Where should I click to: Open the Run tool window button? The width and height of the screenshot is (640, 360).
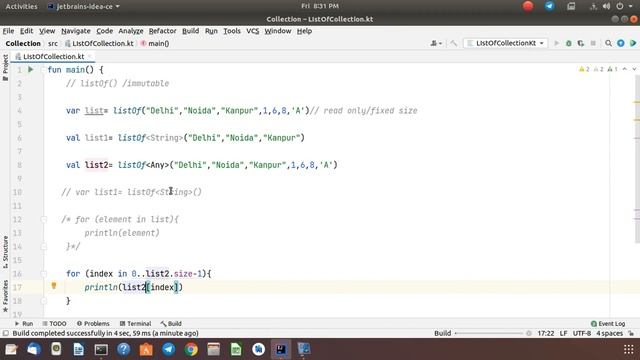pos(24,324)
